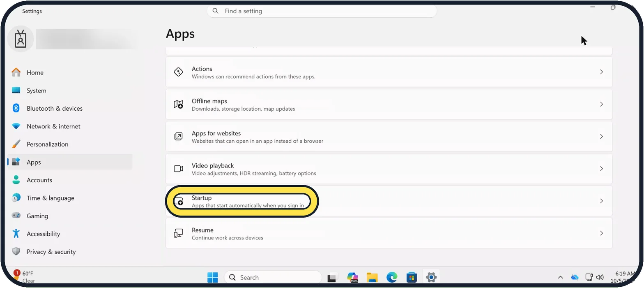Open the Windows Start menu
Screen dimensions: 644x288
tap(213, 278)
